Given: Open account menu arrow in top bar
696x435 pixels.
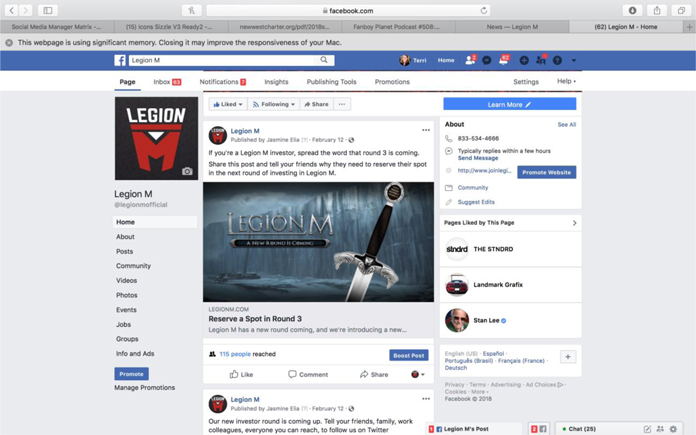Looking at the screenshot, I should pyautogui.click(x=574, y=60).
